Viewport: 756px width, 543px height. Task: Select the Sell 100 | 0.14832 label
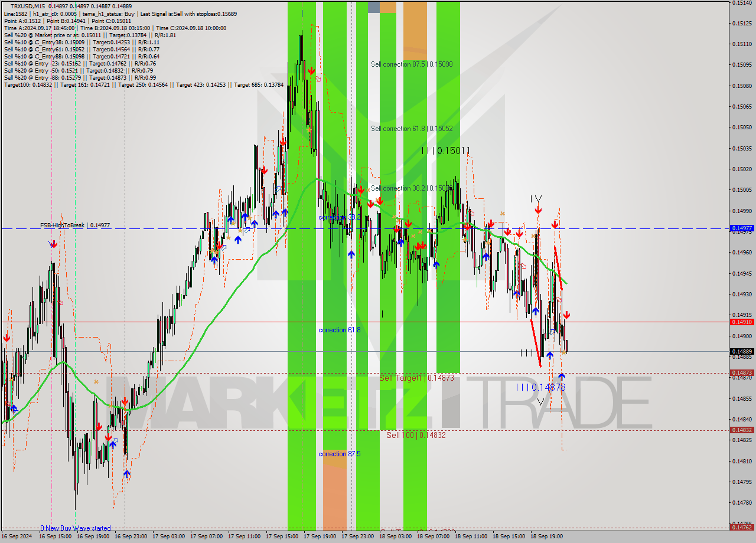(x=416, y=435)
